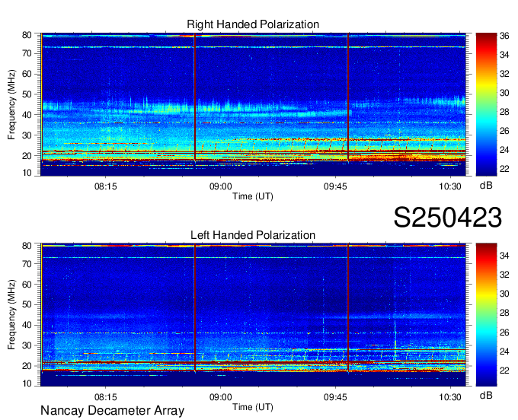Click 40 MHz tick on Right Handed plot
The height and width of the screenshot is (420, 518).
[x=27, y=114]
